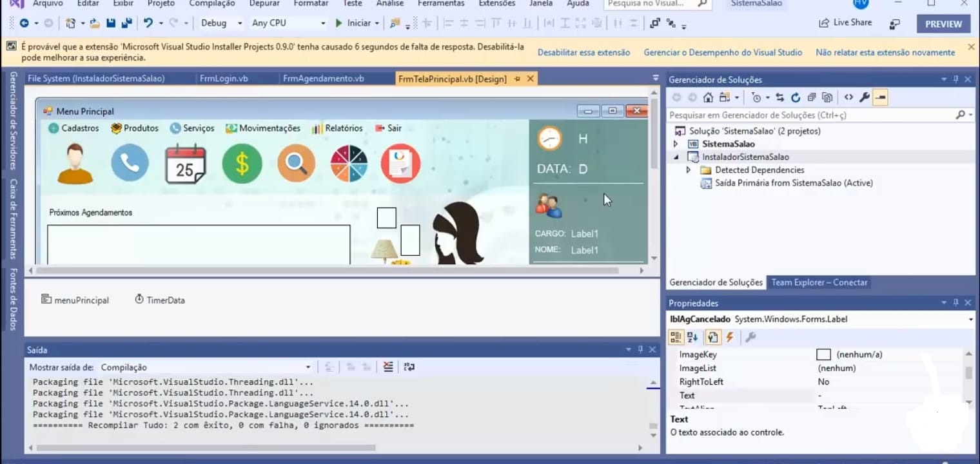
Task: Start debugging with the green Iniciar button
Action: pos(353,23)
